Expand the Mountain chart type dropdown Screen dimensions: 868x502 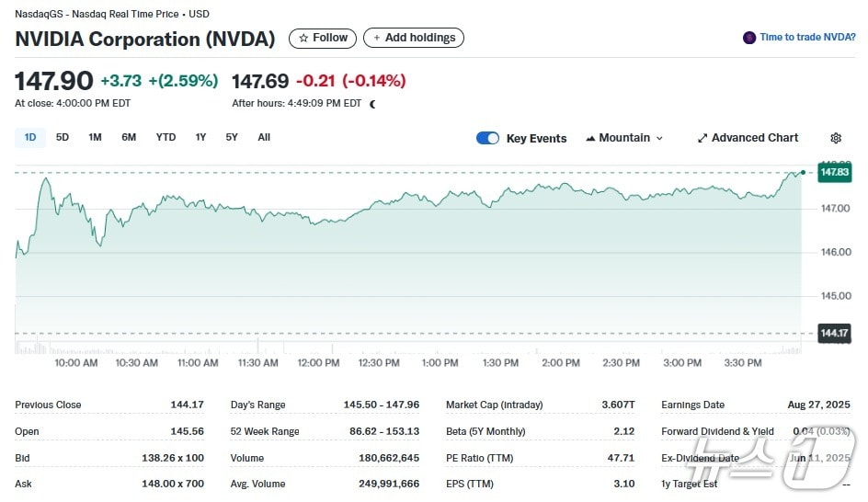[x=658, y=138]
